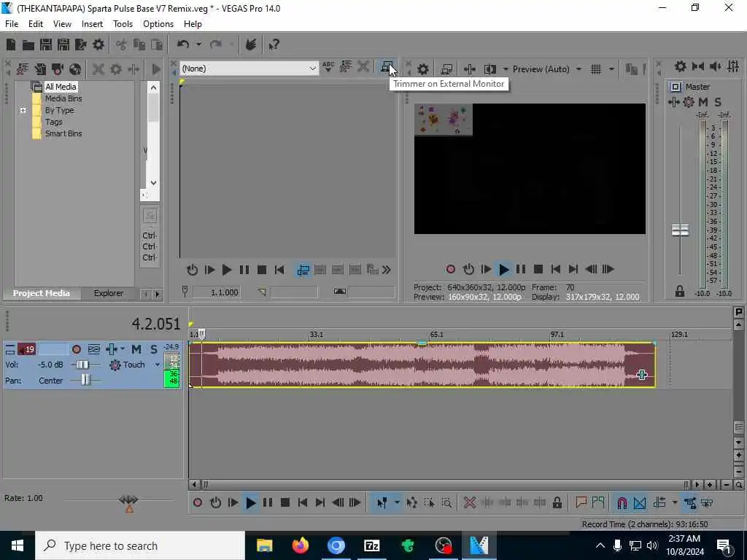Select Media Bins folder

63,98
